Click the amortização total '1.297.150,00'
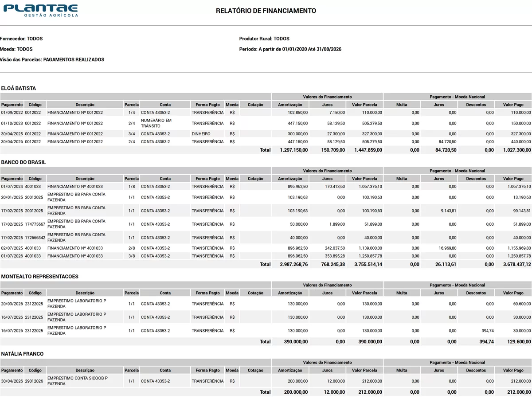This screenshot has height=399, width=532. click(294, 150)
